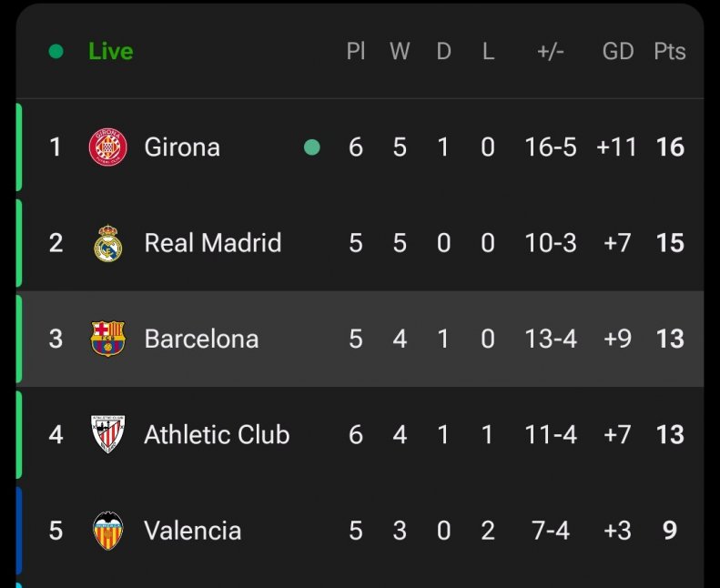720x588 pixels.
Task: Click the +/- goals column header
Action: (551, 51)
